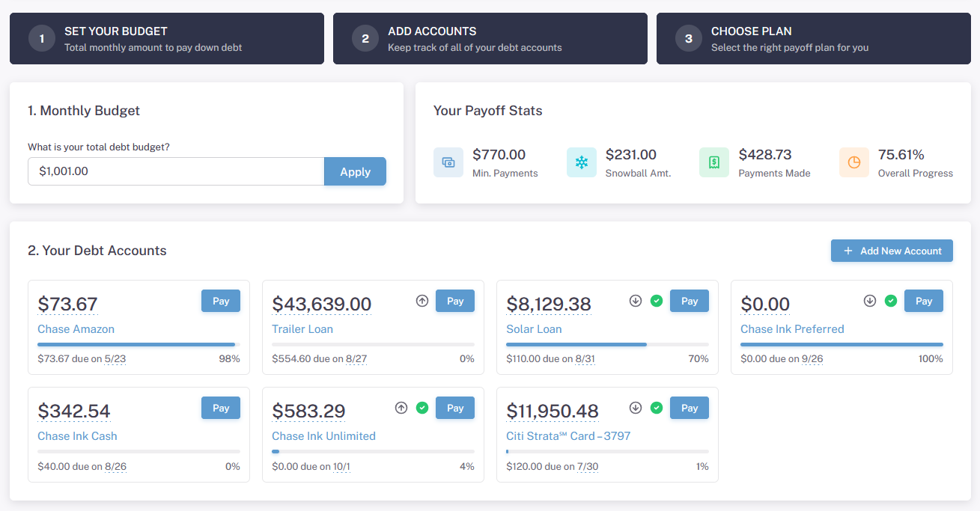This screenshot has width=980, height=511.
Task: Toggle the green checkmark on Solar Loan
Action: pos(657,301)
